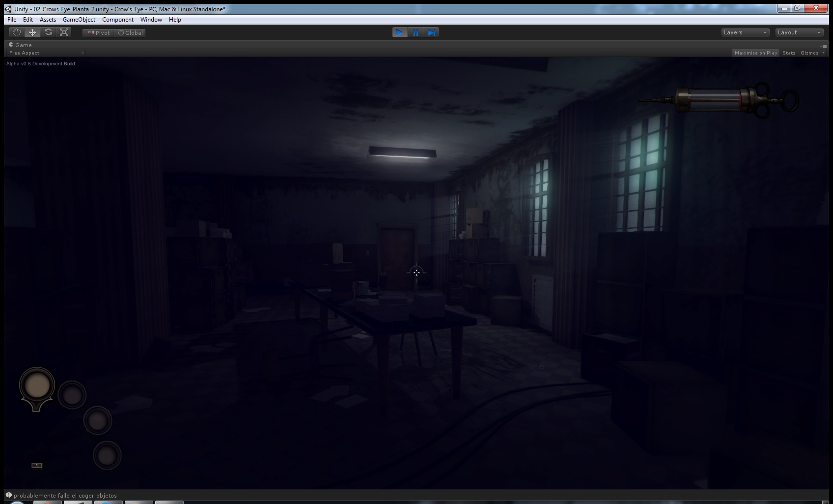Open the Assets menu

point(48,20)
